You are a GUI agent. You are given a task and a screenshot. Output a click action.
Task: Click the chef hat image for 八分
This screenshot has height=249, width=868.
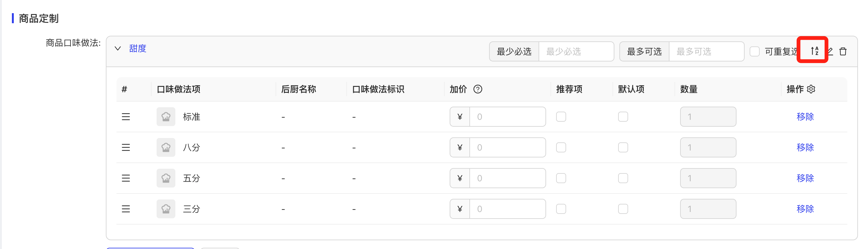(166, 147)
